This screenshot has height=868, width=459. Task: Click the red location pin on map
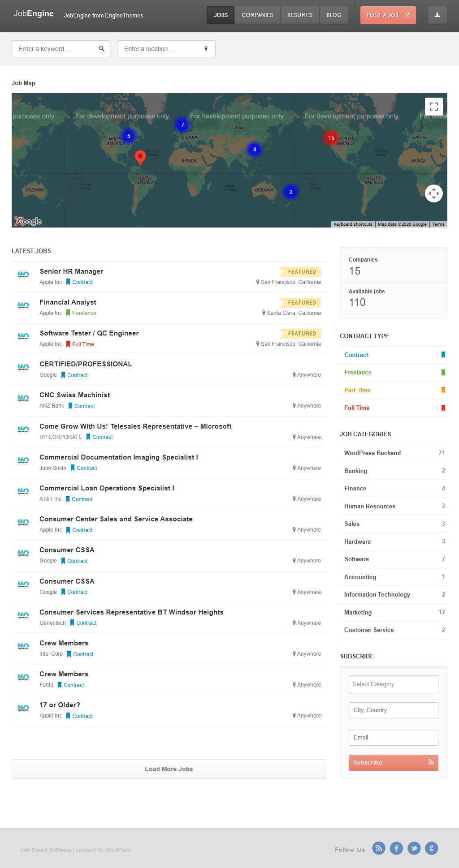click(x=140, y=158)
